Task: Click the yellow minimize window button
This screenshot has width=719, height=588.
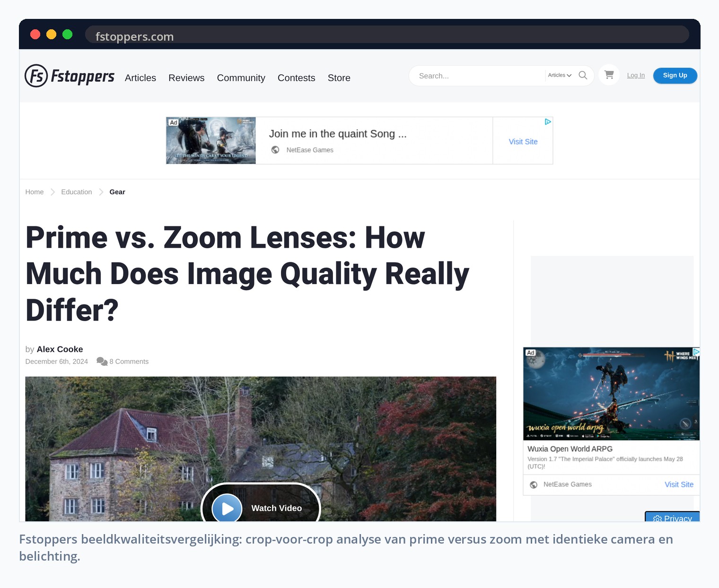Action: [52, 34]
